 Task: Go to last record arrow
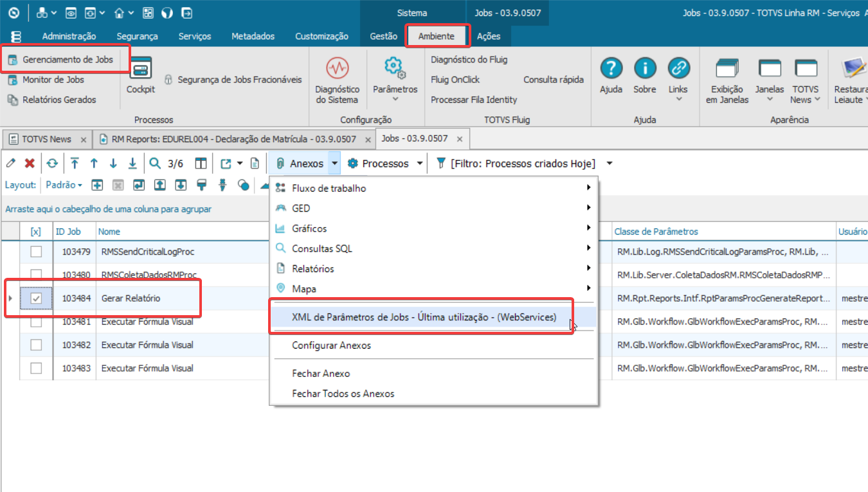(132, 163)
